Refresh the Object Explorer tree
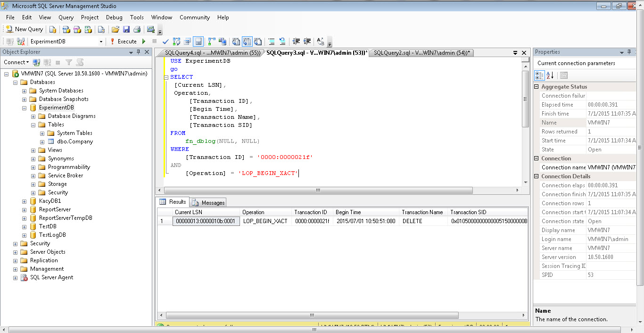 (x=80, y=62)
